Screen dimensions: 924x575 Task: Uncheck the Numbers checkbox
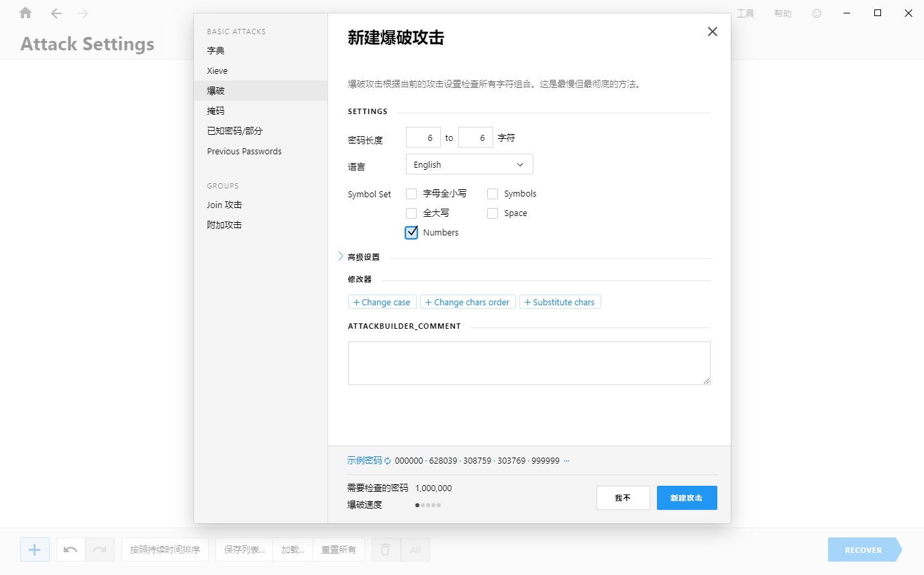click(x=411, y=233)
